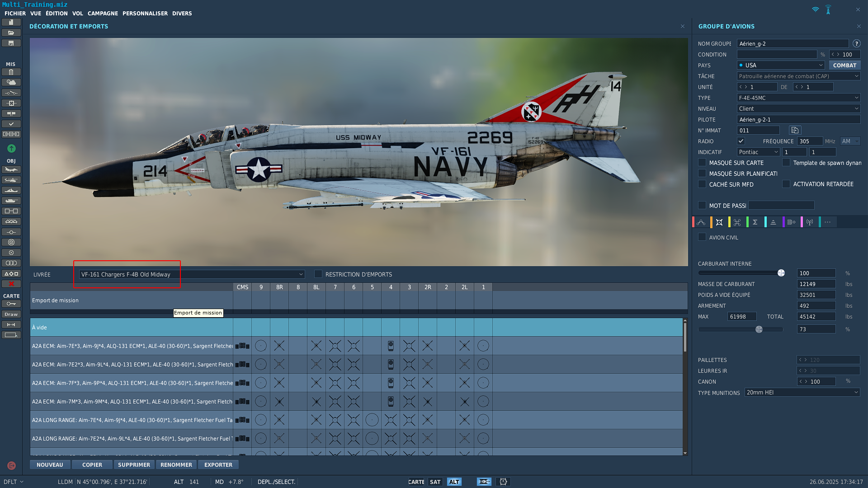Image resolution: width=868 pixels, height=488 pixels.
Task: Adjust the total weight percentage slider handle
Action: click(759, 329)
